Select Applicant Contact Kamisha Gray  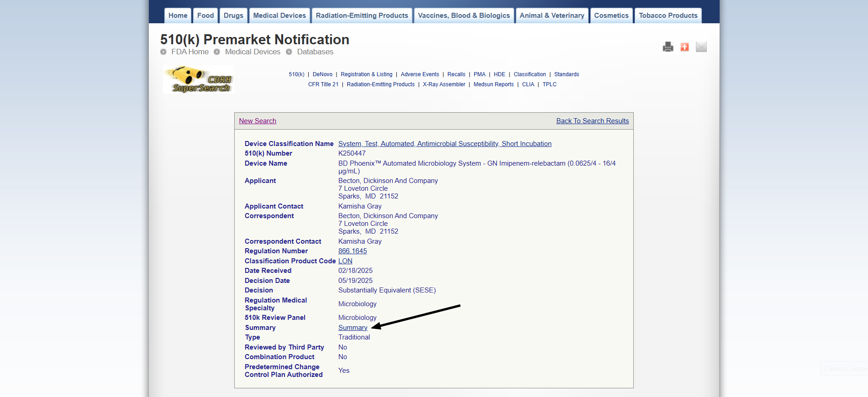pos(360,206)
